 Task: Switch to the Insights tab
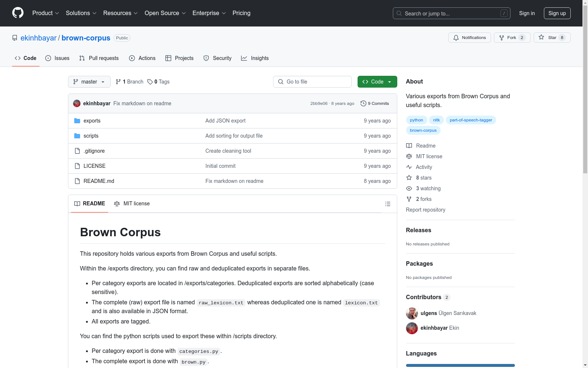coord(255,58)
